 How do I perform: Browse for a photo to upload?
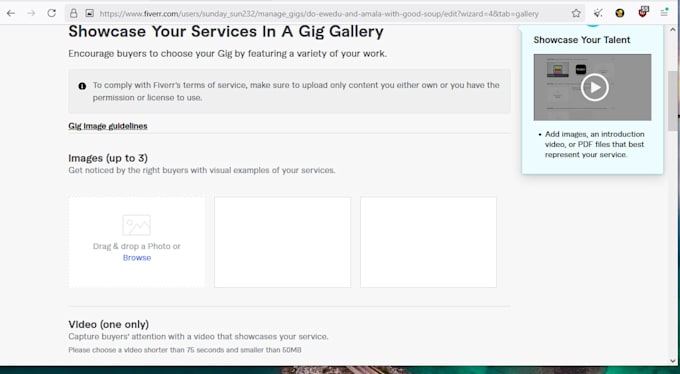coord(137,258)
